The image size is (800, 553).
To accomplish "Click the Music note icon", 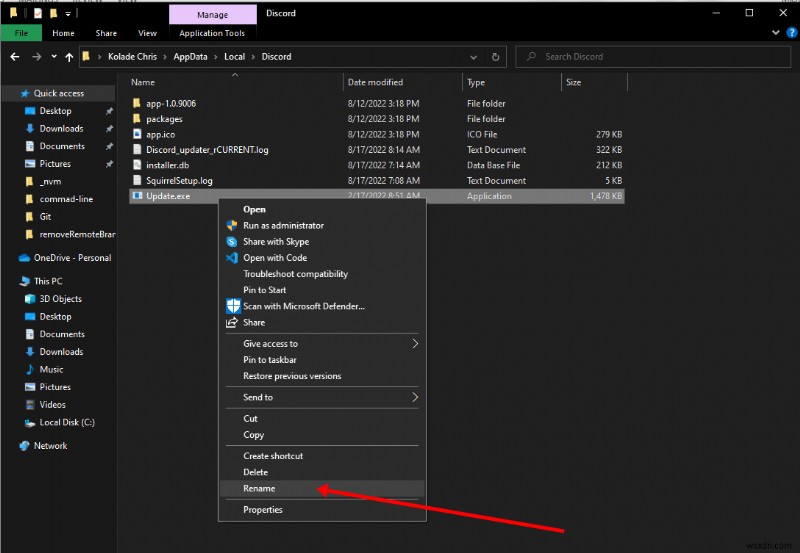I will point(30,369).
